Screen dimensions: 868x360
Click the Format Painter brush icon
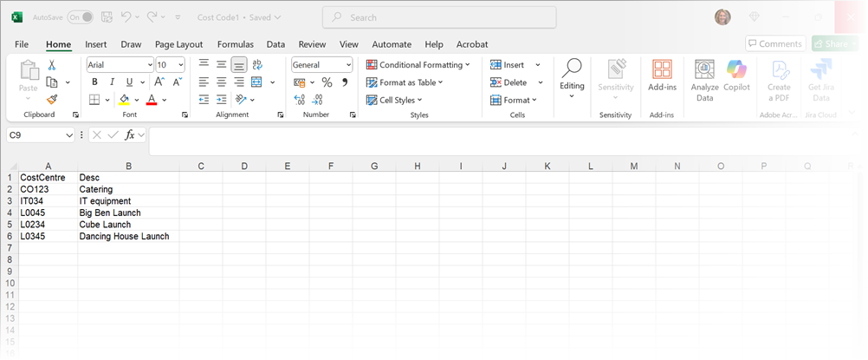pos(52,99)
